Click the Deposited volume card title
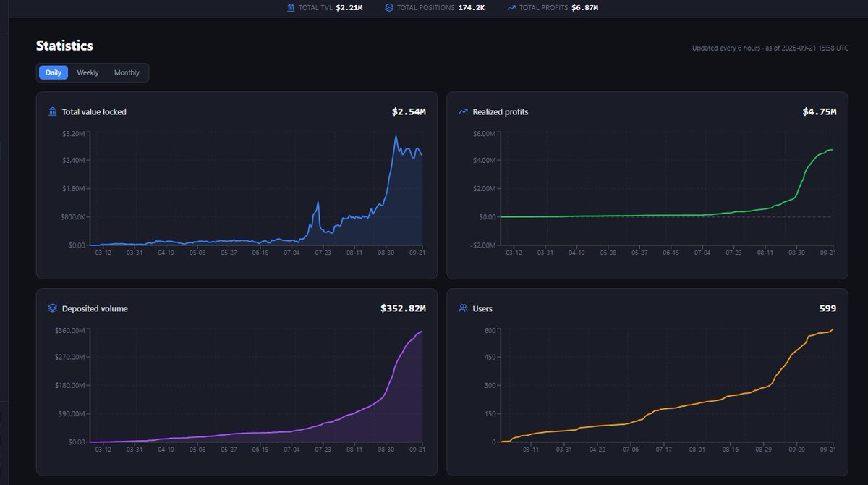The height and width of the screenshot is (485, 868). [95, 309]
